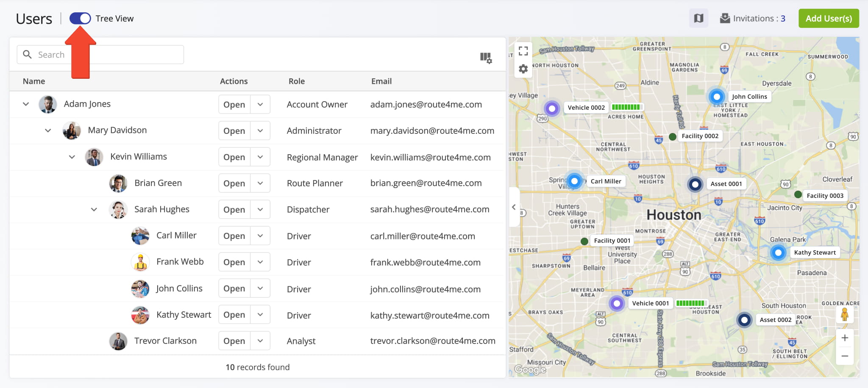Click Facility 0003 green marker
This screenshot has width=868, height=388.
coord(798,194)
